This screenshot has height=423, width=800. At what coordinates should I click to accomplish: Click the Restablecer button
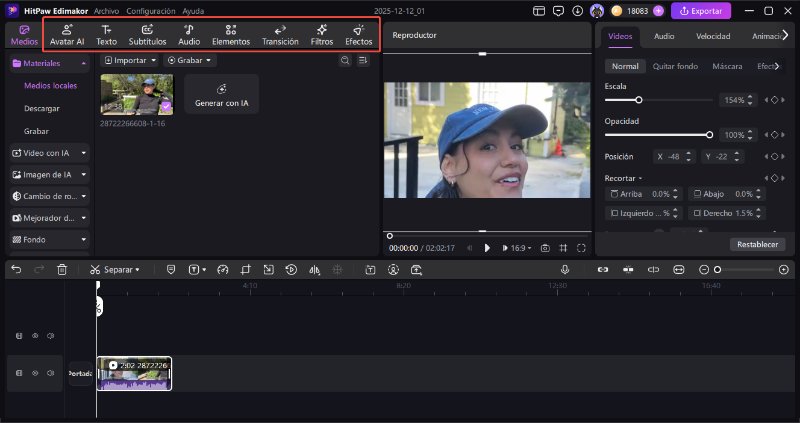pos(757,244)
